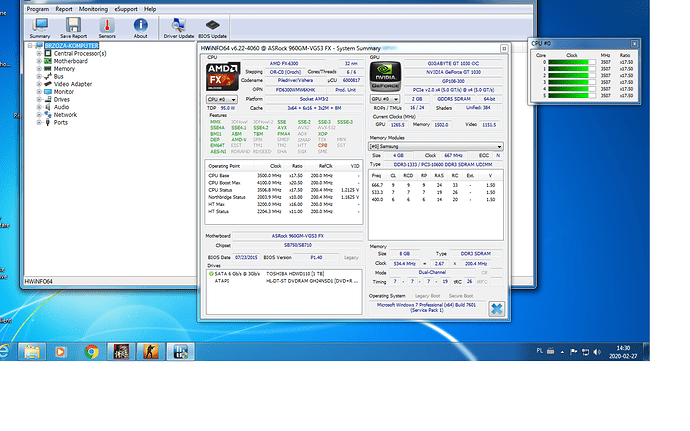This screenshot has height=431, width=690.
Task: Click the PL language indicator
Action: coord(540,351)
